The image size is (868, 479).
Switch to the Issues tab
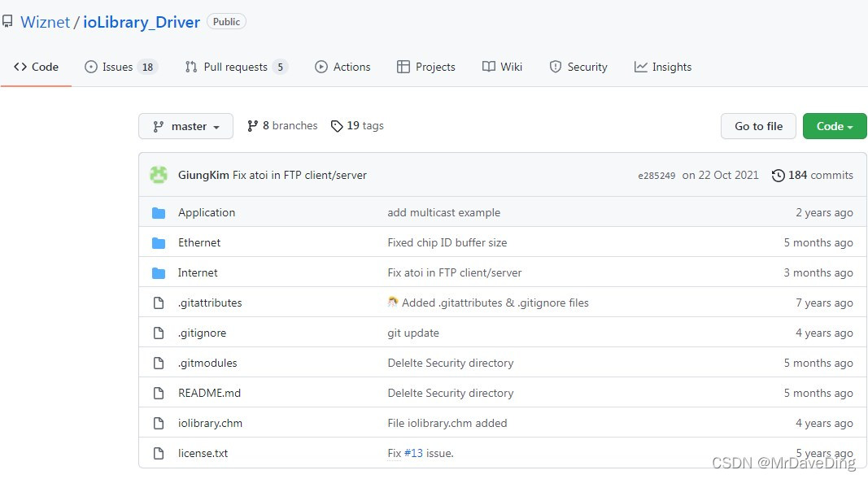click(121, 67)
